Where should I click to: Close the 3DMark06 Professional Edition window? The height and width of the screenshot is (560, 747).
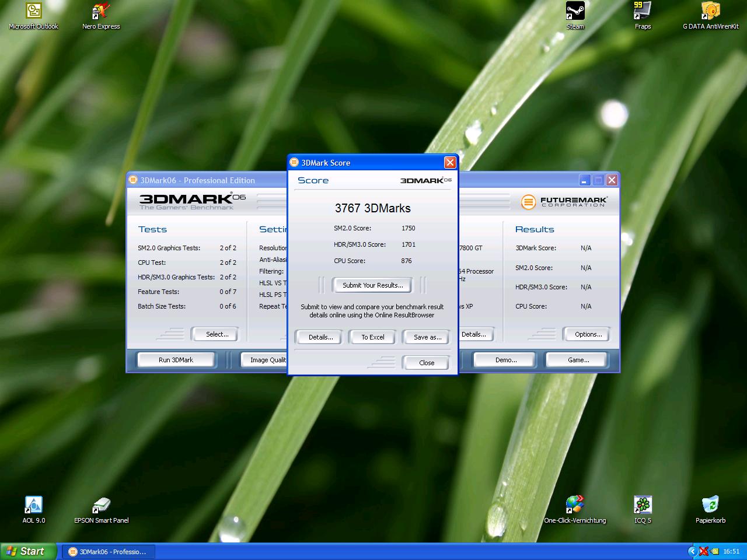point(612,180)
